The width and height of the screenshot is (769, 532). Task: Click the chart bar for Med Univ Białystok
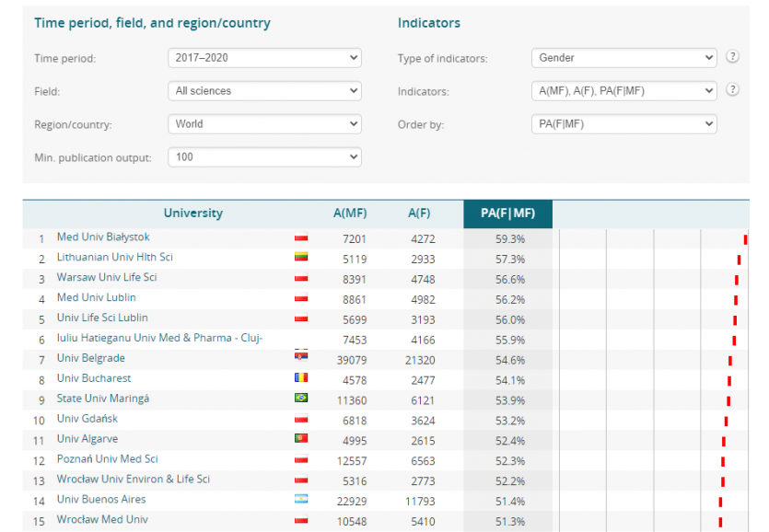pyautogui.click(x=743, y=237)
